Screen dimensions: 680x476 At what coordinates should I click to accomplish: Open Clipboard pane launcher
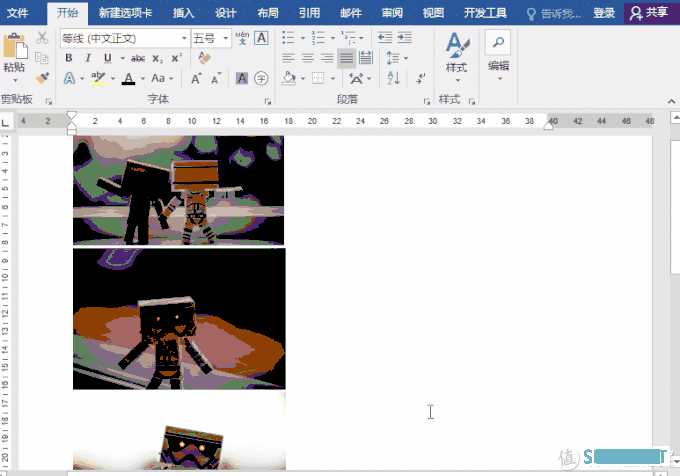[x=49, y=101]
